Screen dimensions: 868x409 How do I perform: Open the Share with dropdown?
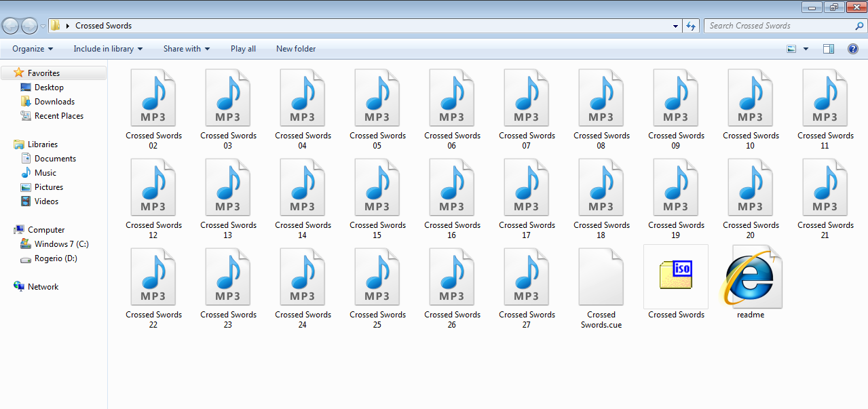186,49
